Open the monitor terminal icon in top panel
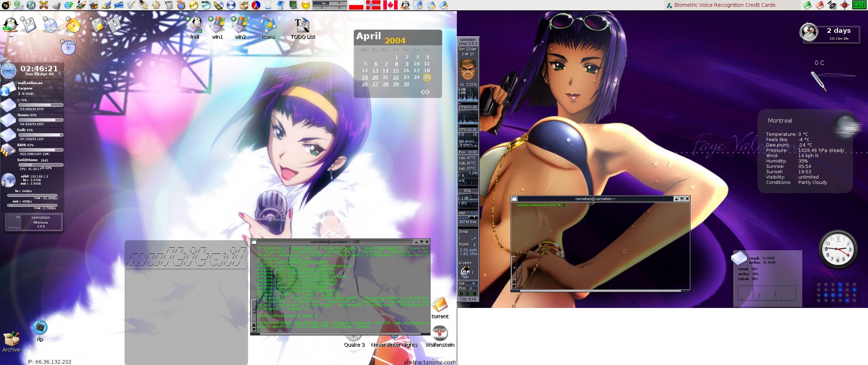868x365 pixels. pos(293,5)
